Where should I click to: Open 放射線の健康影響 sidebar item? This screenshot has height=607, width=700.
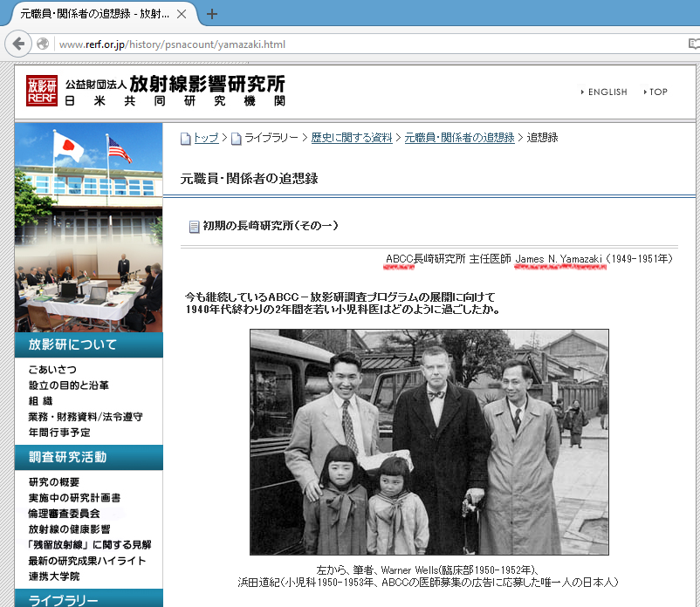[x=69, y=529]
